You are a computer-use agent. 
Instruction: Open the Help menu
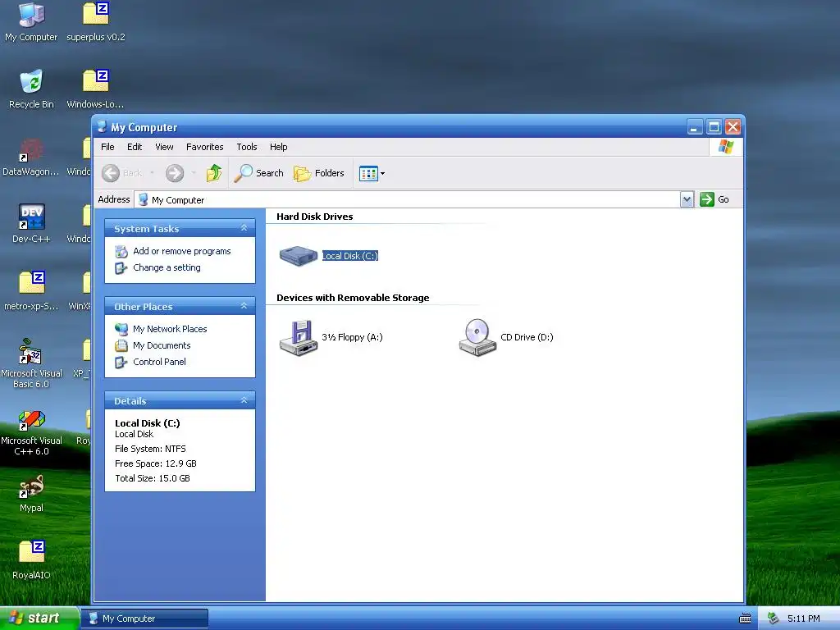pos(278,147)
